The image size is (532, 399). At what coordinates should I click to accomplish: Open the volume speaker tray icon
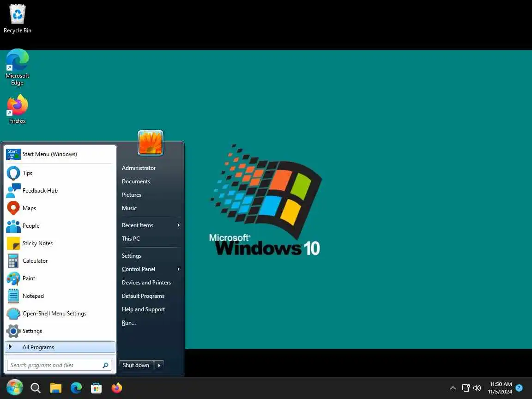pos(477,388)
